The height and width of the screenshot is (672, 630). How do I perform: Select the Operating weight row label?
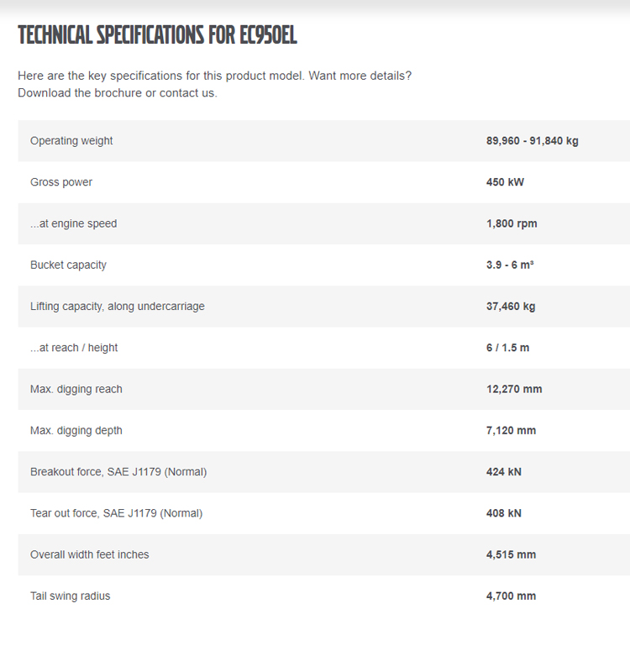(x=71, y=141)
